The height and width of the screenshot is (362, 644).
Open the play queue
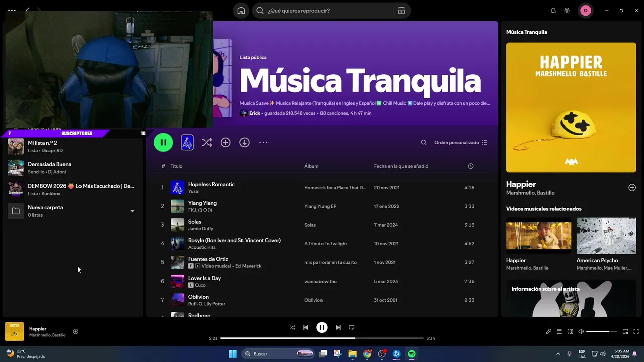click(x=559, y=331)
